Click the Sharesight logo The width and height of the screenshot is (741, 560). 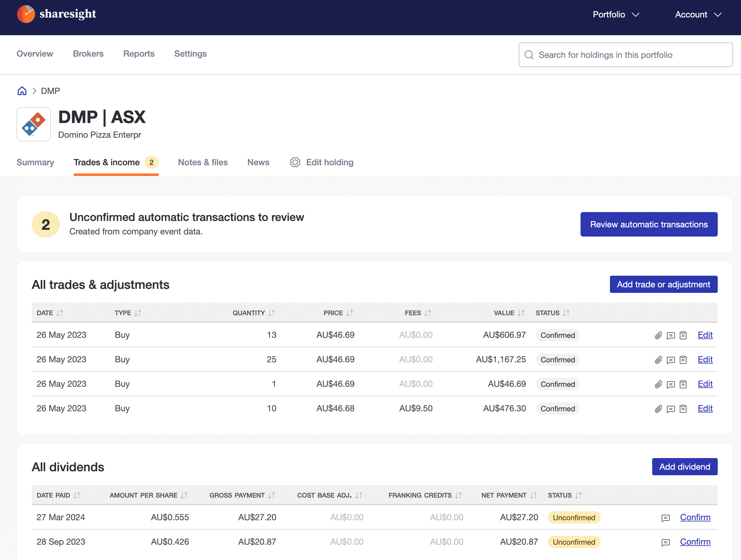click(57, 14)
